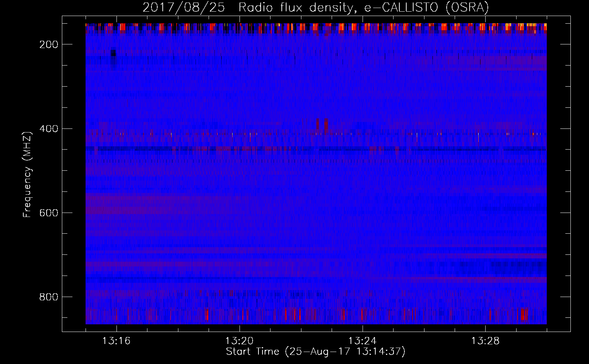Image resolution: width=589 pixels, height=364 pixels.
Task: Click the plot title 2017/08/25 Radio flux density
Action: click(x=316, y=8)
